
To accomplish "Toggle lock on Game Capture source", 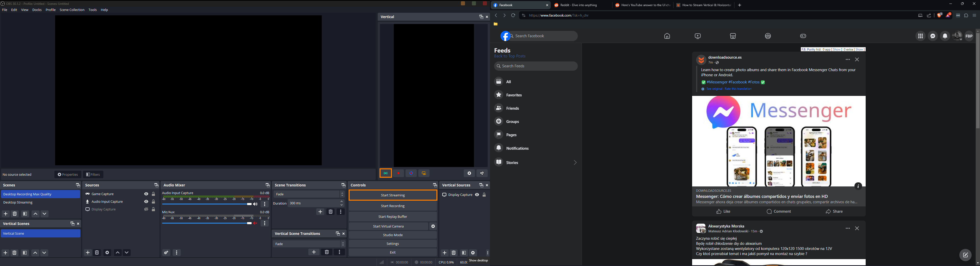I will (154, 194).
